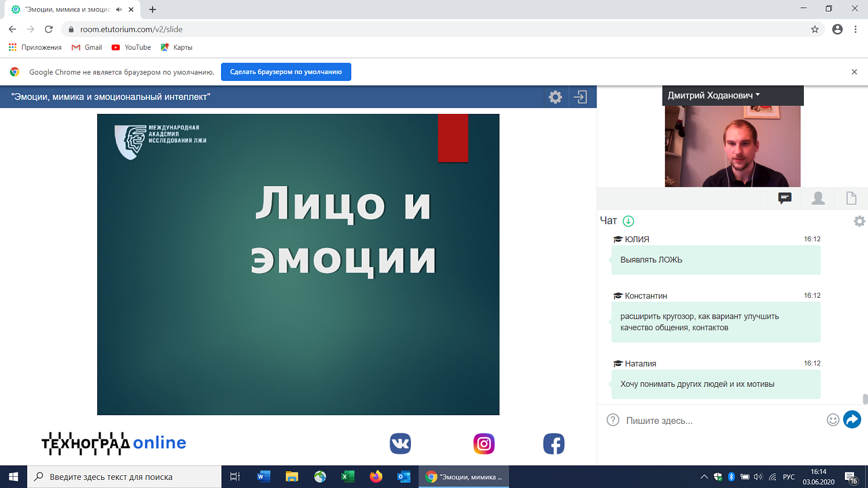Bookmark this page with the star icon
The width and height of the screenshot is (868, 488).
(815, 29)
